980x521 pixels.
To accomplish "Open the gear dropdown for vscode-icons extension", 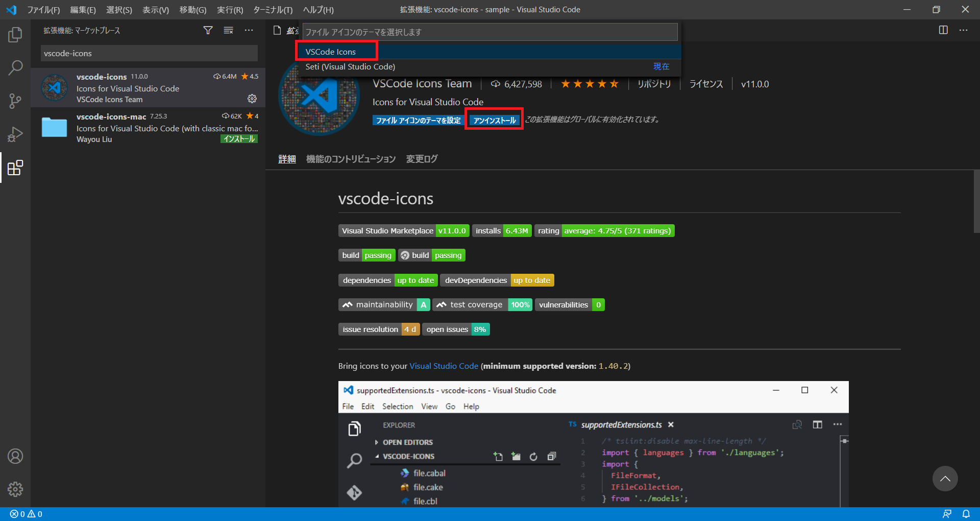I will click(x=252, y=99).
